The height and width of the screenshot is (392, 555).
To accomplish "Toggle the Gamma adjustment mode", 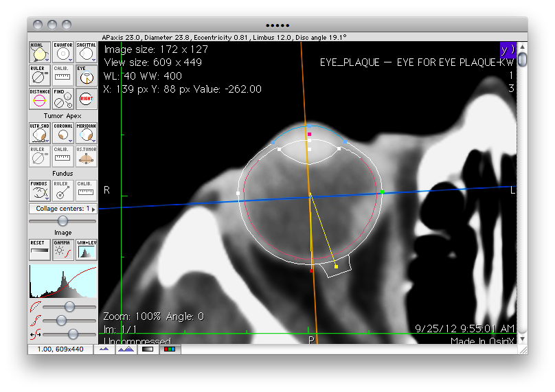I will pos(63,250).
